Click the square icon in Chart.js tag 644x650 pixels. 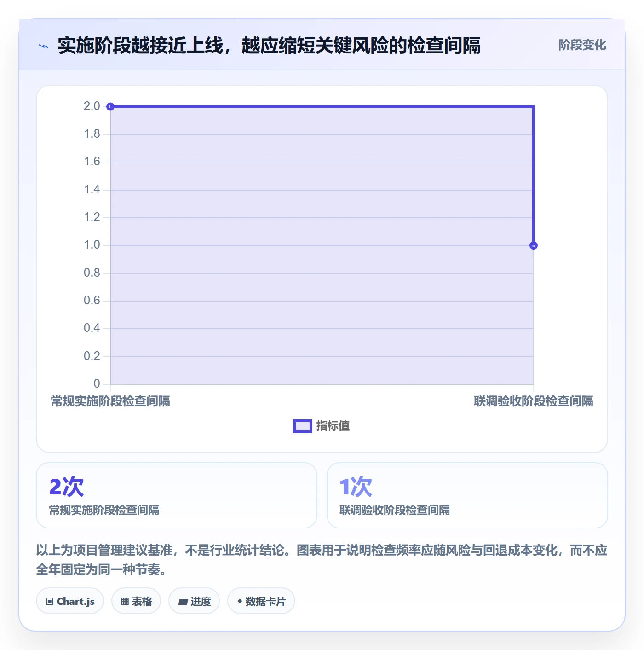coord(49,602)
